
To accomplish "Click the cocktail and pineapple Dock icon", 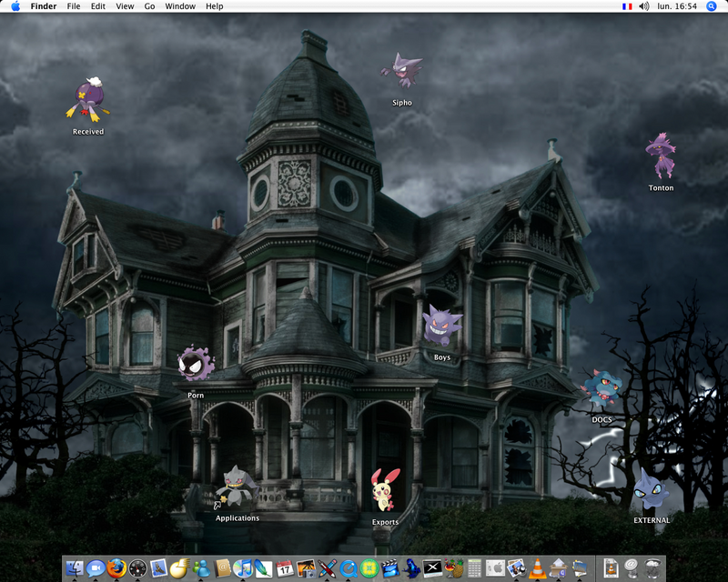I will click(x=453, y=568).
